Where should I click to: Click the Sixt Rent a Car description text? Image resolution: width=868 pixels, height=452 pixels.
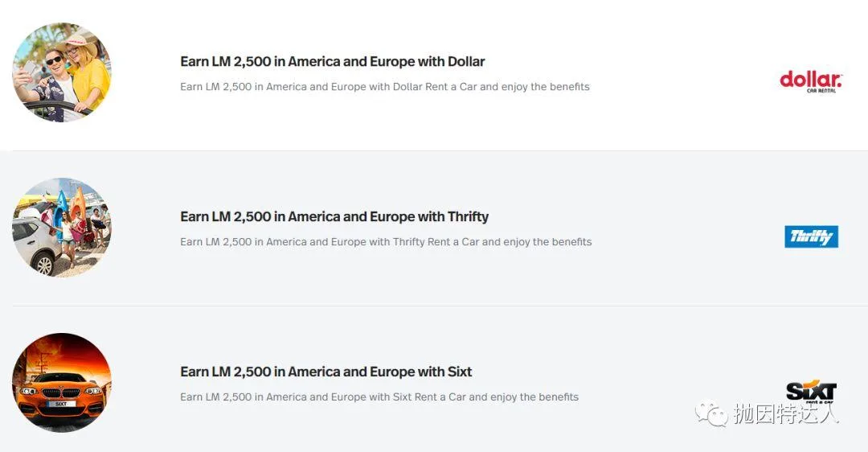coord(379,397)
